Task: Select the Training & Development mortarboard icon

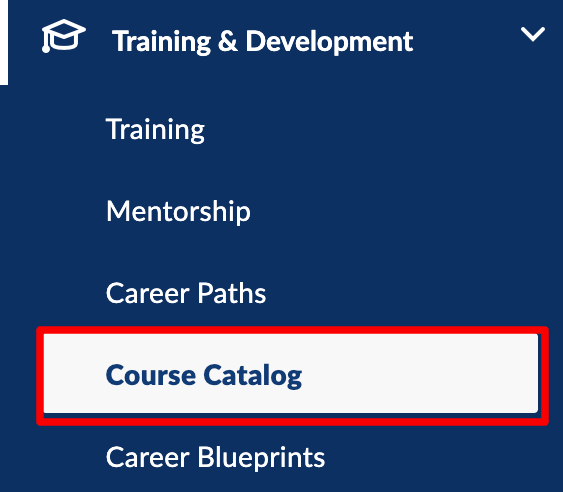Action: pos(64,36)
